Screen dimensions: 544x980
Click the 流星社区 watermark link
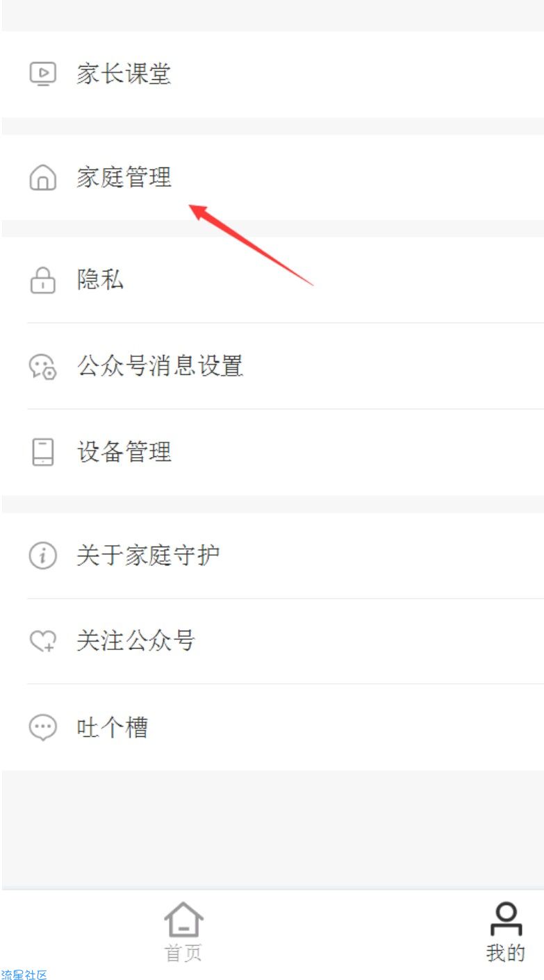24,974
